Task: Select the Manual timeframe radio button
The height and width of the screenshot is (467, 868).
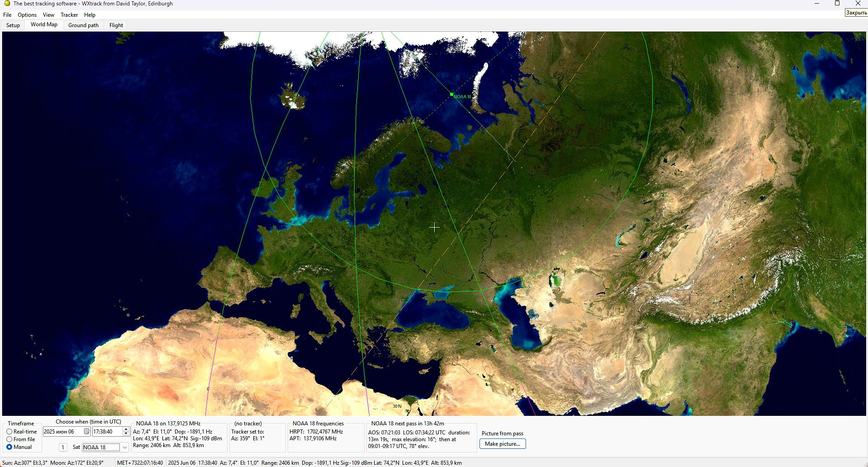Action: pos(9,447)
